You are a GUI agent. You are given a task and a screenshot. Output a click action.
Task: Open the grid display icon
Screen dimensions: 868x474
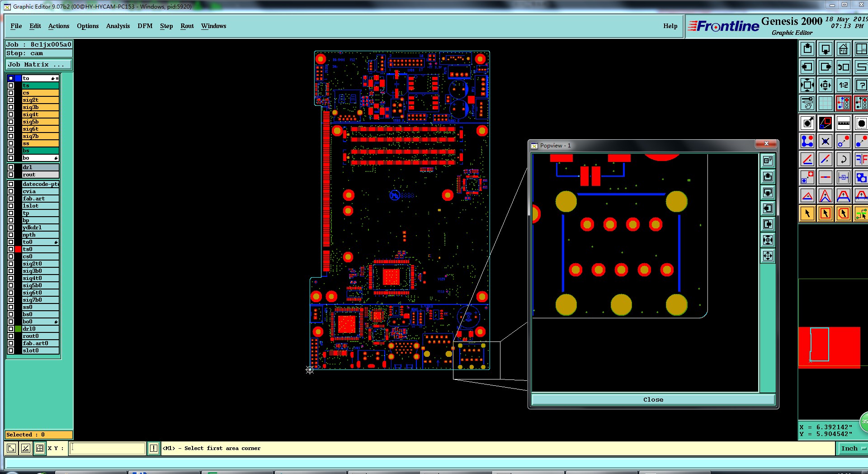825,103
